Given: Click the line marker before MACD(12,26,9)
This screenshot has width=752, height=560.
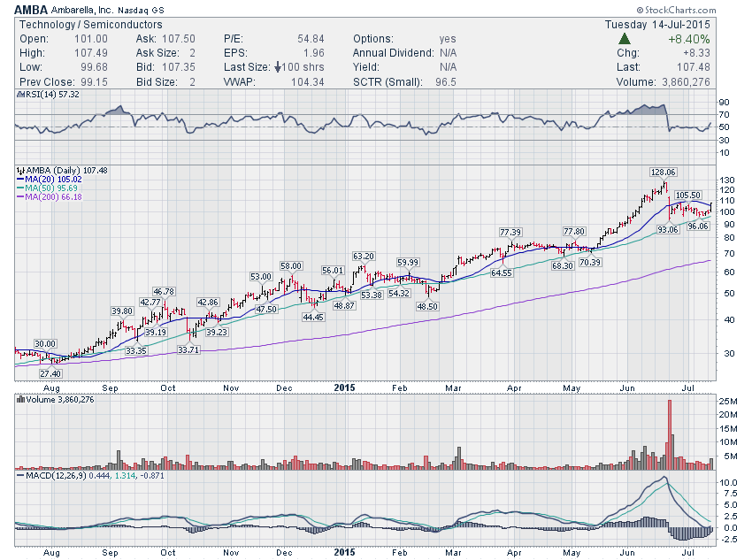Looking at the screenshot, I should coord(20,476).
